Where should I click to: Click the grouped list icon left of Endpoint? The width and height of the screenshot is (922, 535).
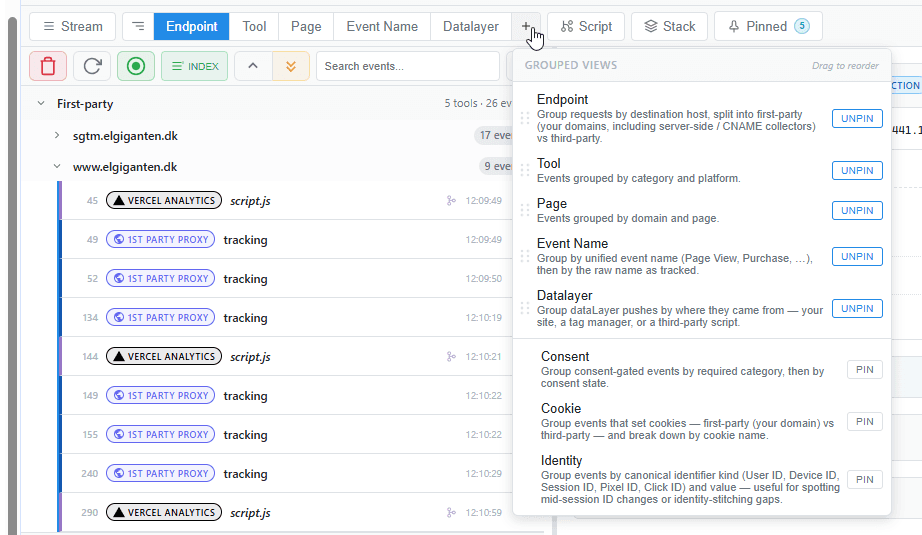click(x=138, y=26)
